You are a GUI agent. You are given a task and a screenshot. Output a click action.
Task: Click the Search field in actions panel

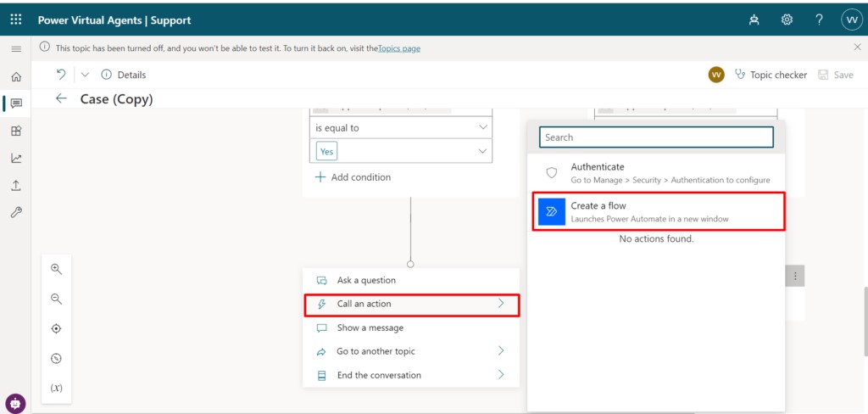[x=657, y=137]
